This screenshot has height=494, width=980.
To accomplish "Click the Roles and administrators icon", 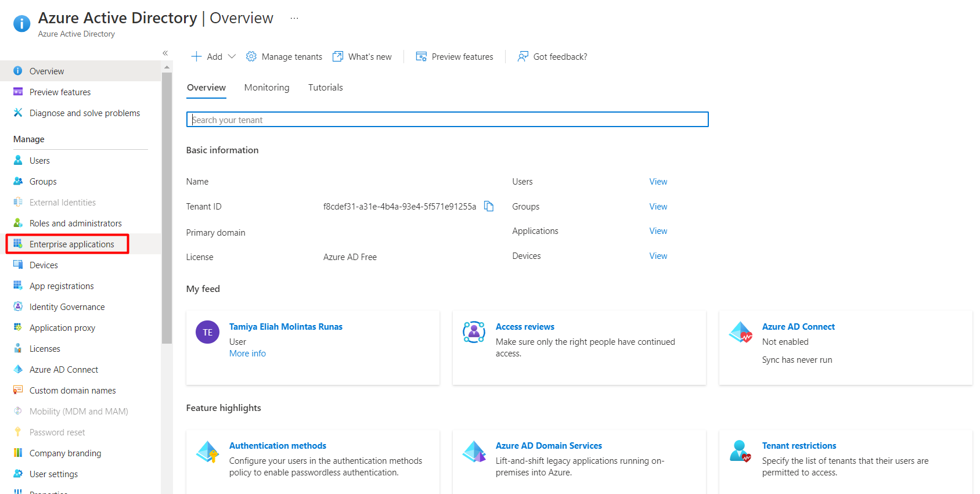I will [x=18, y=223].
